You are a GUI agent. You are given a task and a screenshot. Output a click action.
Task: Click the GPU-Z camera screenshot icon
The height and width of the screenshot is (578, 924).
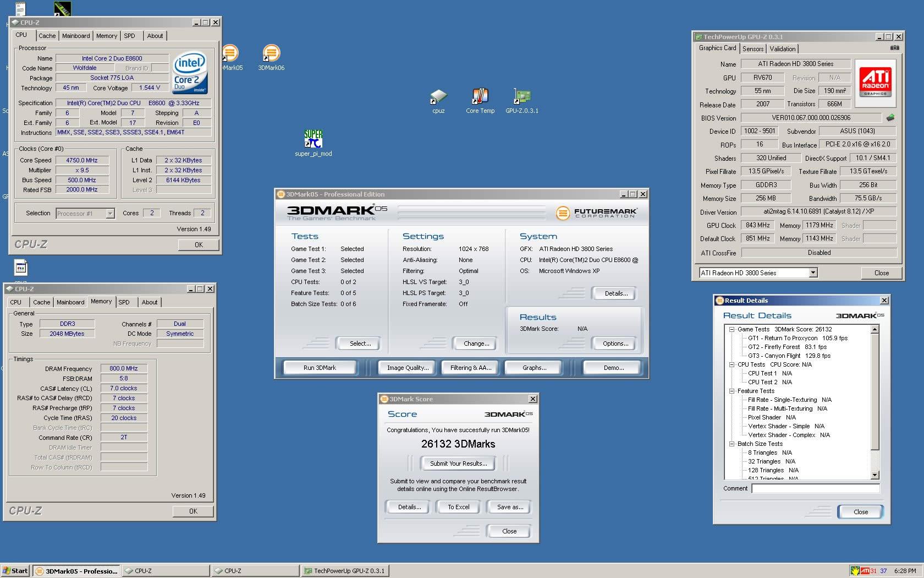895,48
